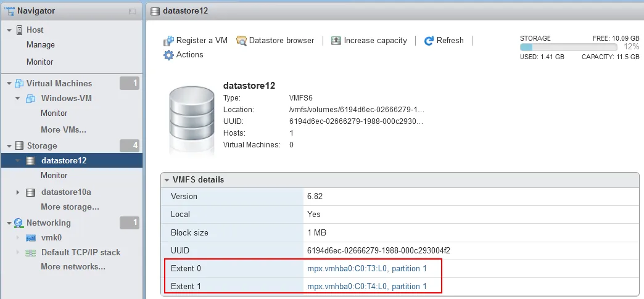Collapse the VMFS details panel
The width and height of the screenshot is (644, 299).
pos(167,180)
